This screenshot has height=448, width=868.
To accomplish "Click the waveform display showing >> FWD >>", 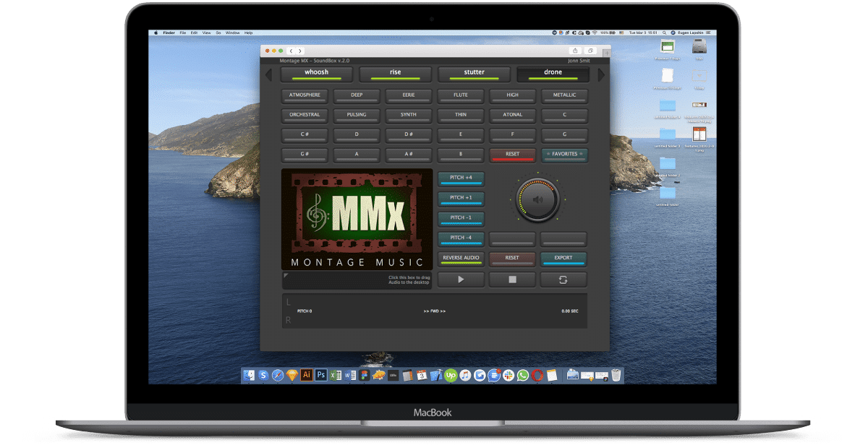I will [x=434, y=311].
